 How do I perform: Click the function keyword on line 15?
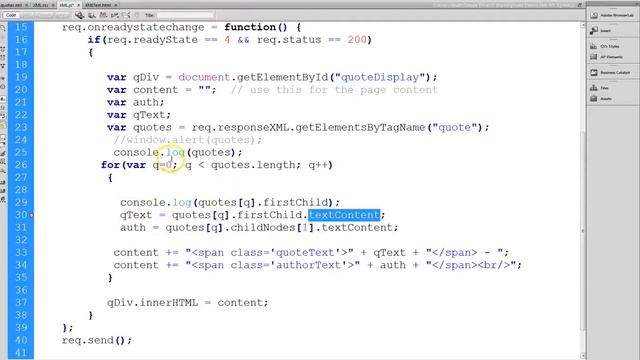click(x=250, y=27)
